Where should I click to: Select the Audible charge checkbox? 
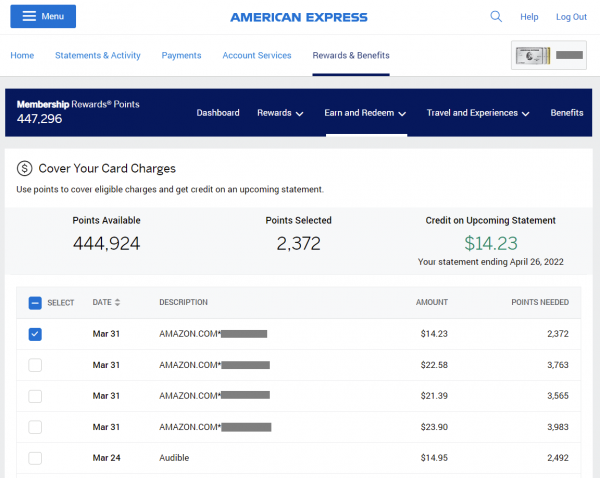click(35, 458)
